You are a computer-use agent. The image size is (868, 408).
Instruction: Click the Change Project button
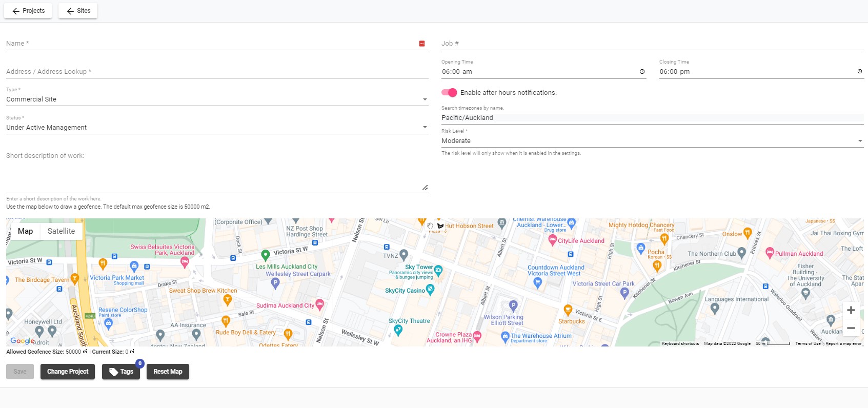point(68,372)
